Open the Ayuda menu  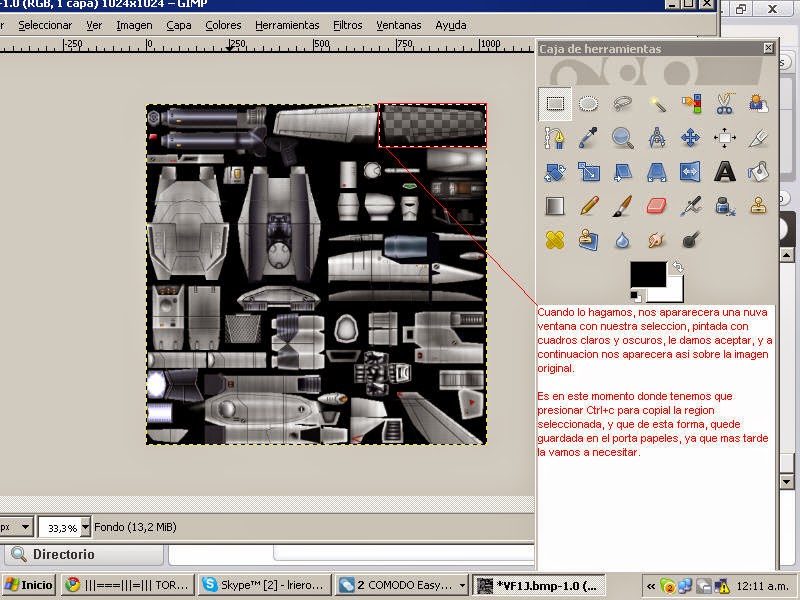[x=451, y=25]
